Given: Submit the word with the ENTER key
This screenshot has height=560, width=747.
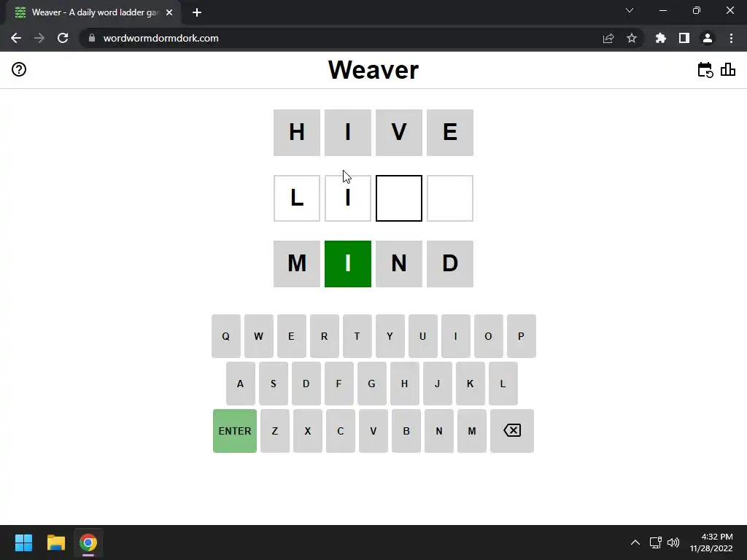Looking at the screenshot, I should click(x=235, y=431).
